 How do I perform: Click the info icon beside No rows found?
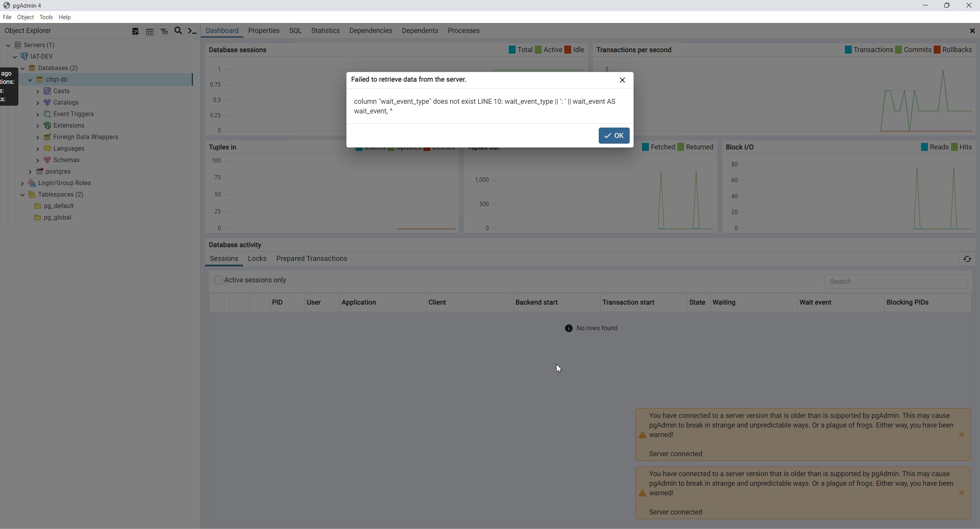568,328
